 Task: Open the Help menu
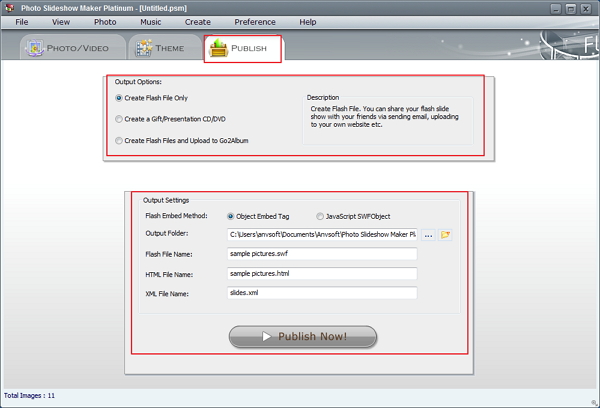[308, 22]
